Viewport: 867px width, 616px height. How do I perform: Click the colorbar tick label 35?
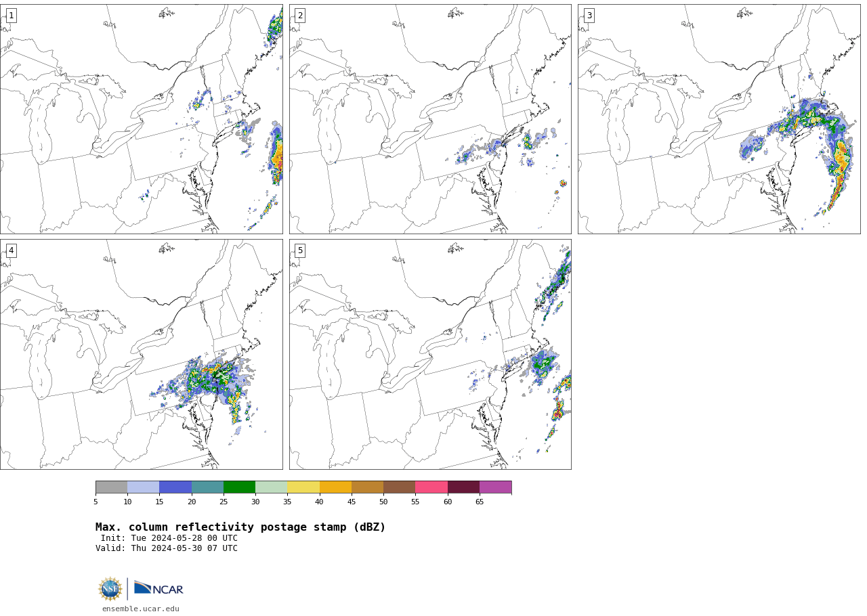tap(287, 502)
